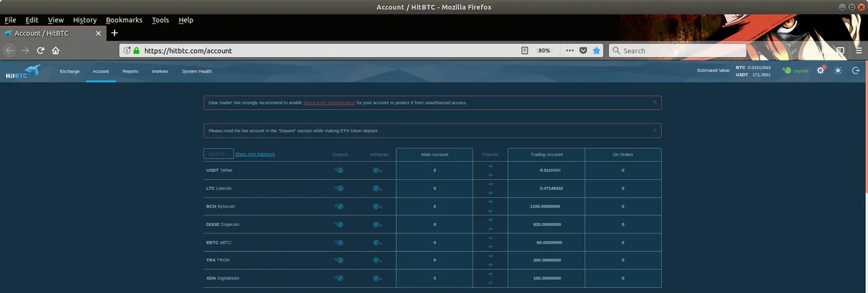Open a new browser tab

click(x=115, y=33)
